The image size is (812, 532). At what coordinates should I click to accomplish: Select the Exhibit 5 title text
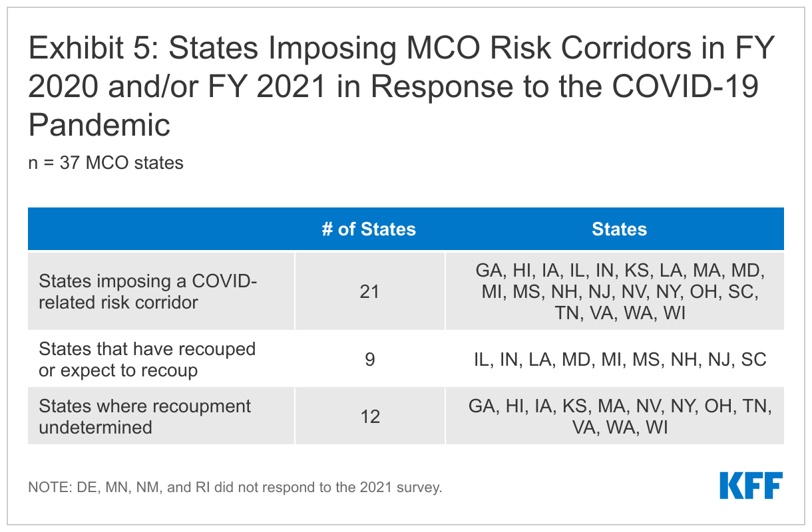(x=398, y=87)
